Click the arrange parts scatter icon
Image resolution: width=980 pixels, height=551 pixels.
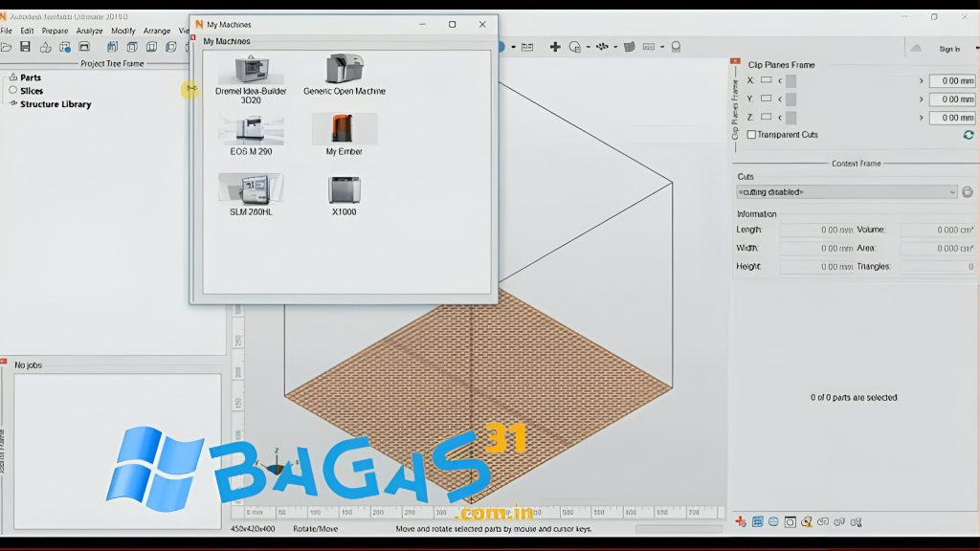602,47
